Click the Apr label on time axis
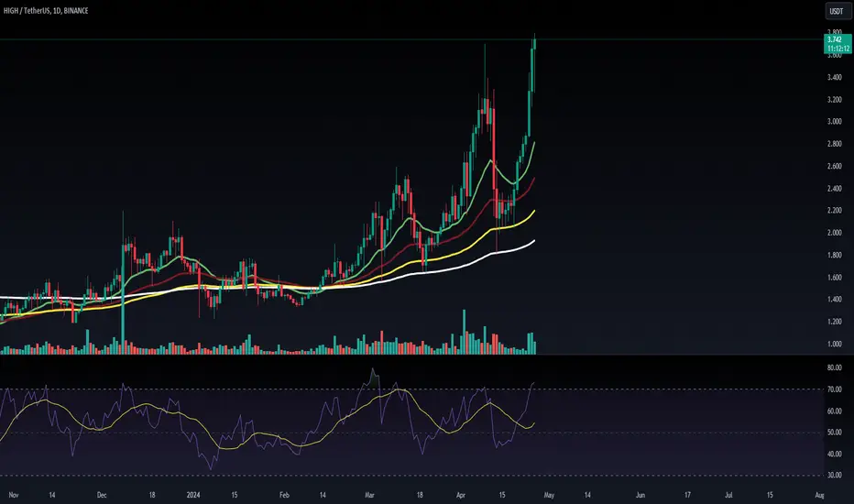The width and height of the screenshot is (854, 504). click(461, 495)
